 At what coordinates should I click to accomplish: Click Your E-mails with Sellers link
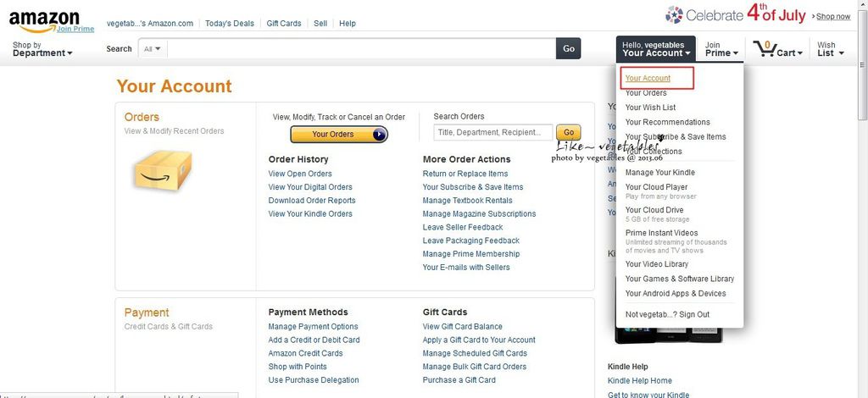tap(466, 268)
